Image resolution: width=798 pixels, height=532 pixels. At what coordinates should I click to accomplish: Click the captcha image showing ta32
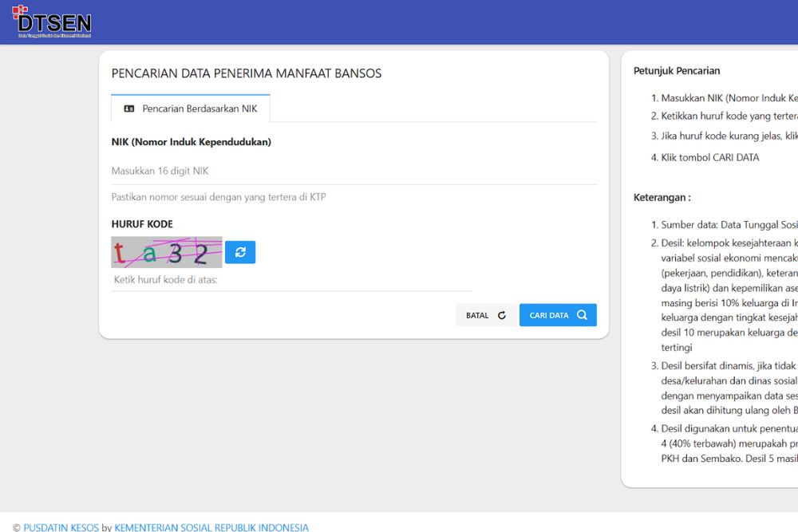[167, 252]
